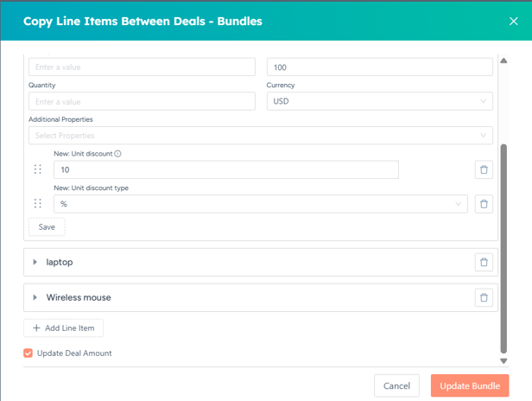Expand the laptop line item
532x401 pixels.
click(35, 262)
